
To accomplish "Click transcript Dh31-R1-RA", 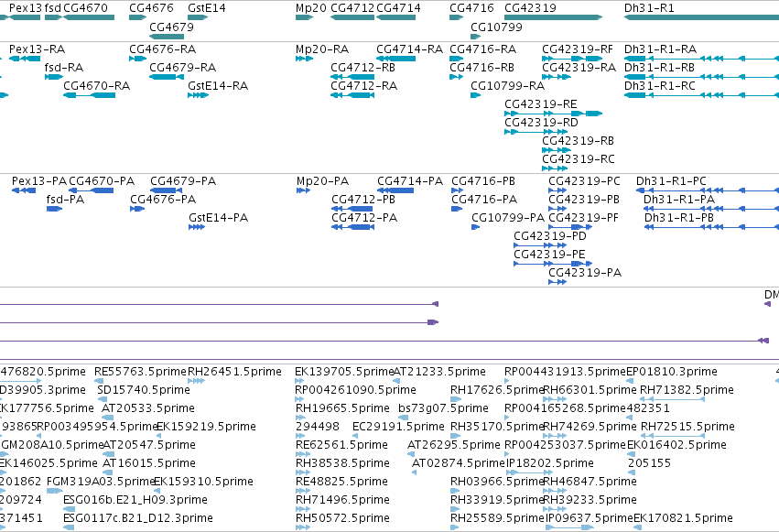I will (661, 49).
